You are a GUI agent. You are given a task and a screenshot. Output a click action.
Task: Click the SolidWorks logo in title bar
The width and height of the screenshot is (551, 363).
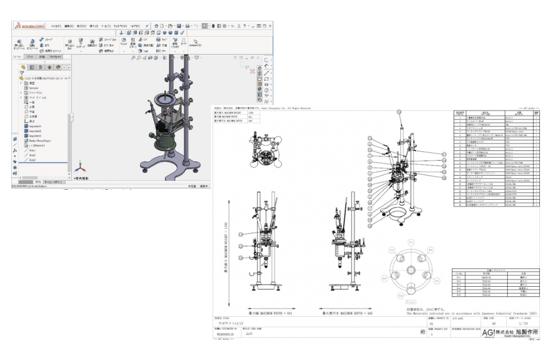click(x=30, y=26)
